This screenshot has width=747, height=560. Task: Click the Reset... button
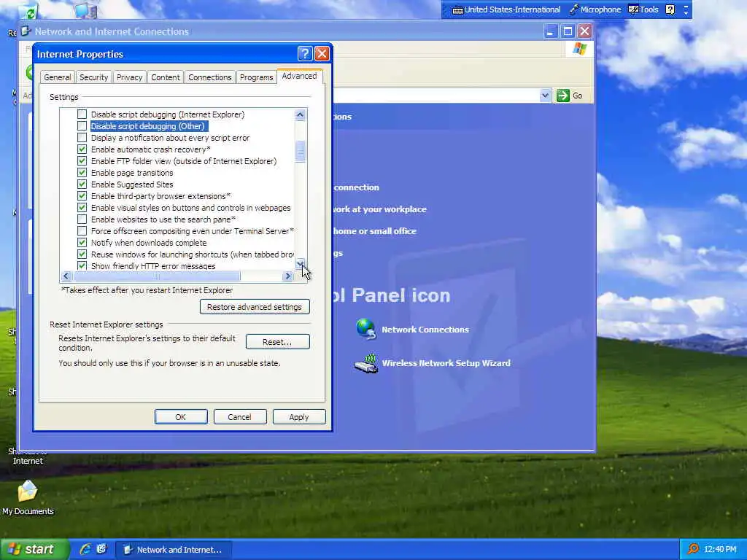click(277, 342)
